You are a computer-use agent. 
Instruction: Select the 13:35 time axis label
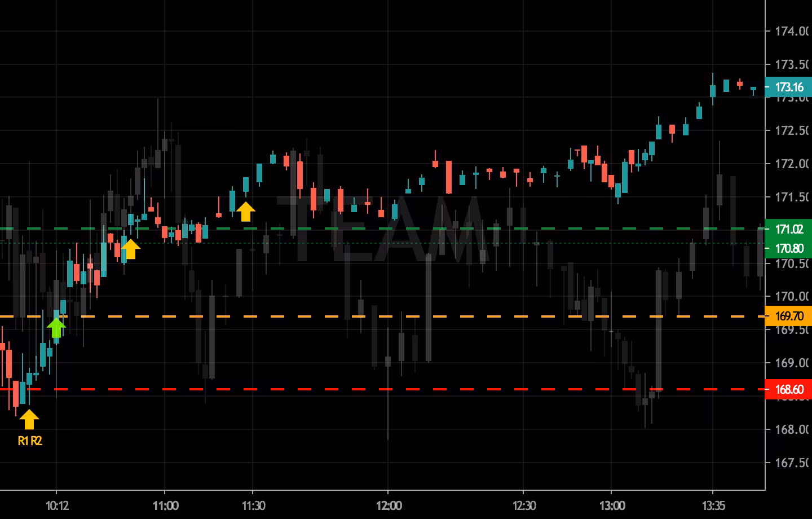[x=713, y=505]
